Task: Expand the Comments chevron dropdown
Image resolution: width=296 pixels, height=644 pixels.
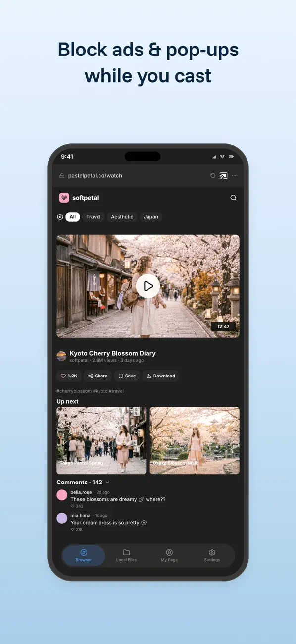Action: pyautogui.click(x=107, y=483)
